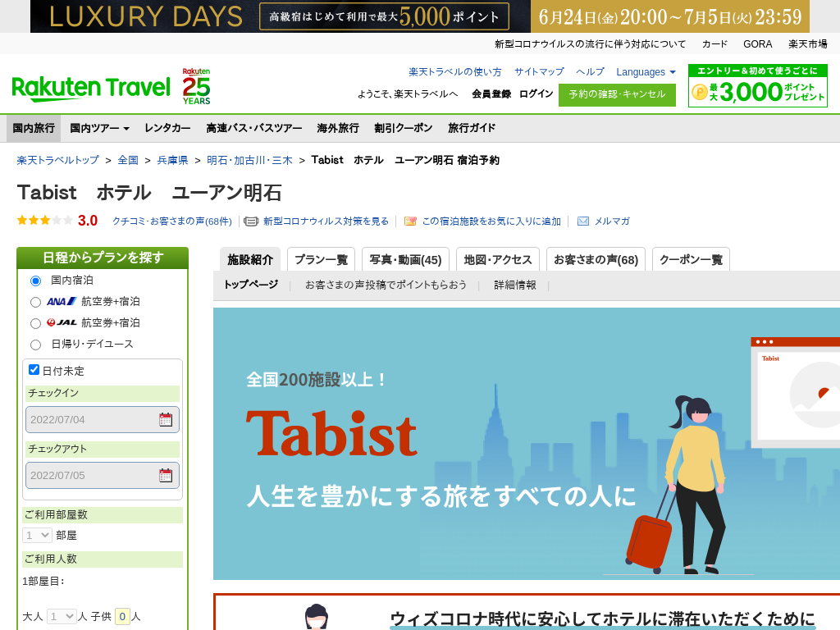Select 旅行ガイド in the navigation bar
The width and height of the screenshot is (840, 630).
coord(472,128)
